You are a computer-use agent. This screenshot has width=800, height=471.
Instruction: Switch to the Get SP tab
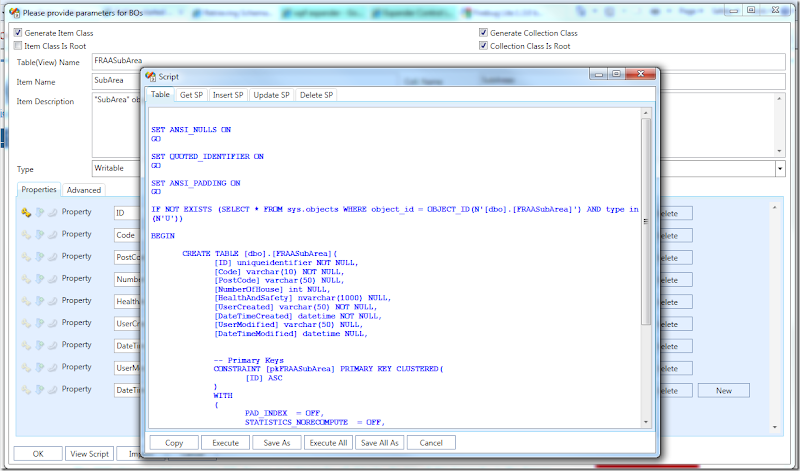click(191, 95)
